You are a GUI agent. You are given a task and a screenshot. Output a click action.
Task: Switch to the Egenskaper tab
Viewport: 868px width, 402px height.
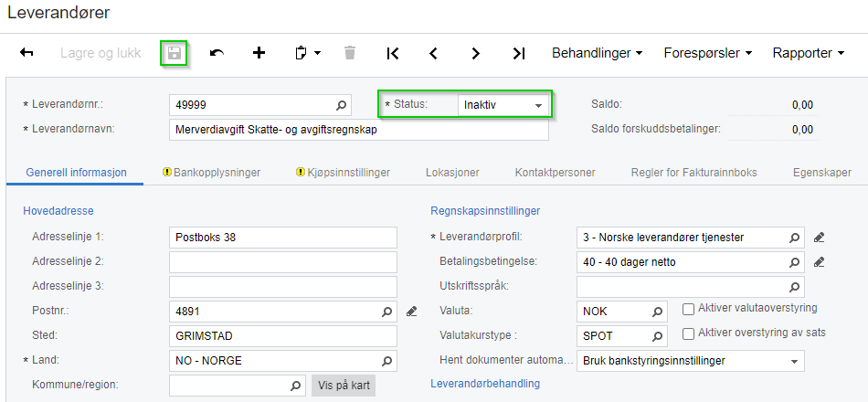pos(822,172)
